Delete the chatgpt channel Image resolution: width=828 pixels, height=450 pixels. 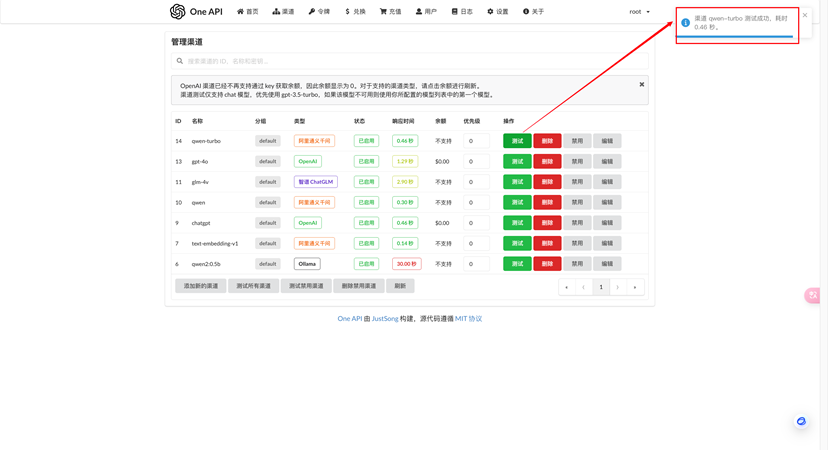[547, 223]
